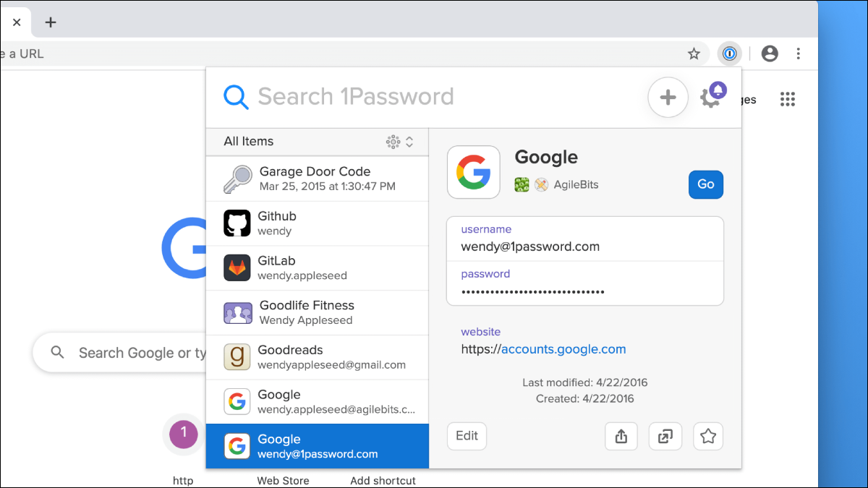Click the purple 1 shortcut icon
Screen dimensions: 868x488
[x=184, y=434]
